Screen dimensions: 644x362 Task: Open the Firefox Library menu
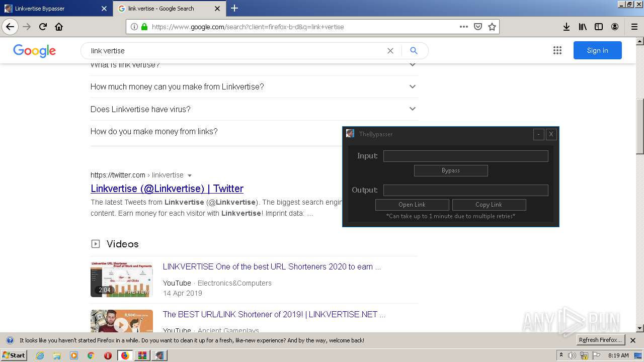[x=583, y=27]
